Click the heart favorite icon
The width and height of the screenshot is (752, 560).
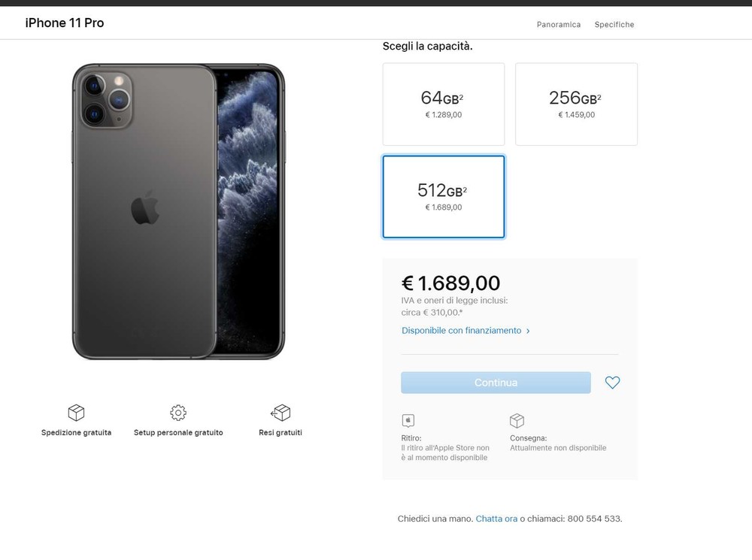tap(612, 383)
